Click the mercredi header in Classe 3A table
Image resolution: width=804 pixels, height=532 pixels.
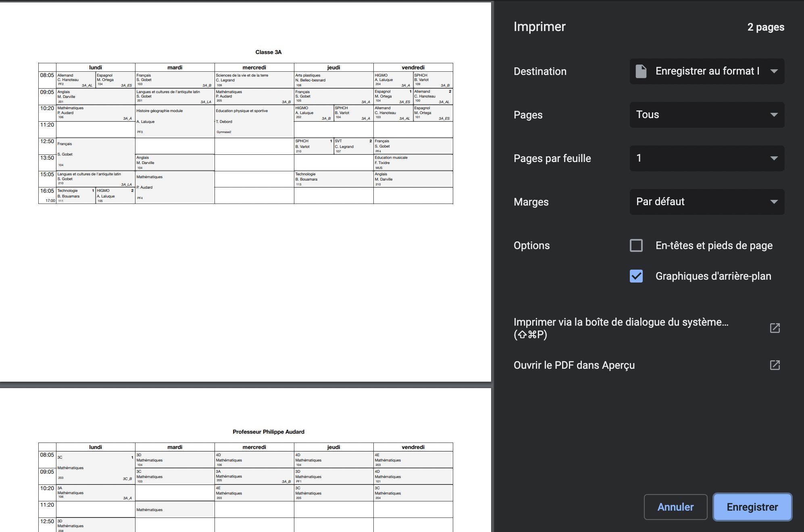(x=254, y=67)
